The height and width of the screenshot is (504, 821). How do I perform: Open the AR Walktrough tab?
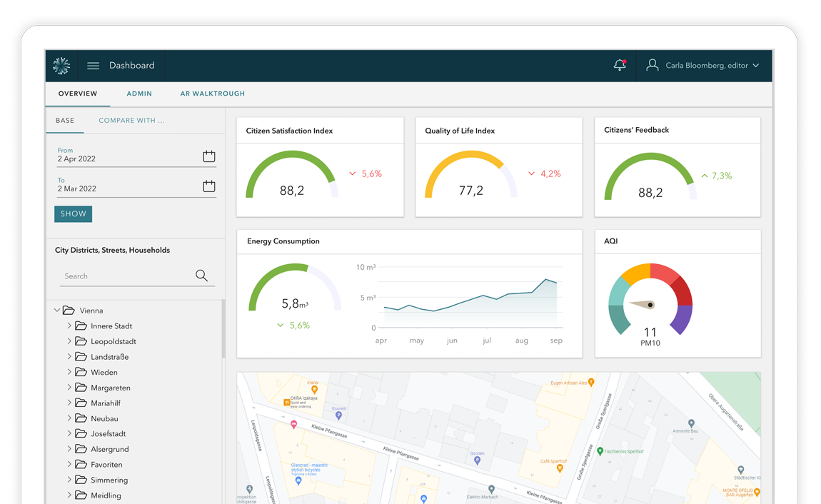point(213,94)
